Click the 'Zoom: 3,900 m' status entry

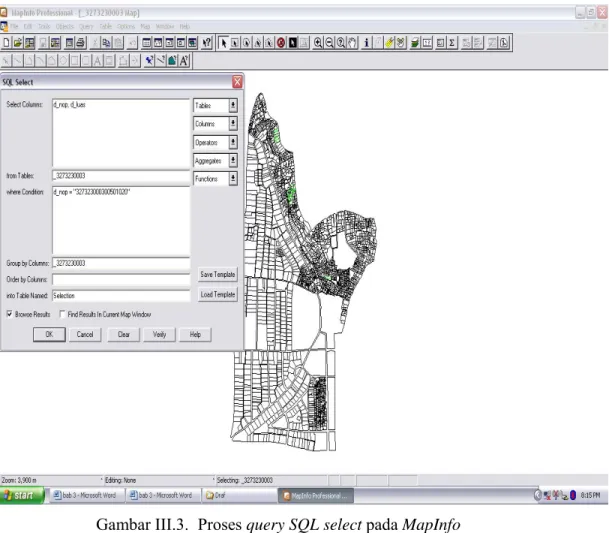click(x=19, y=481)
